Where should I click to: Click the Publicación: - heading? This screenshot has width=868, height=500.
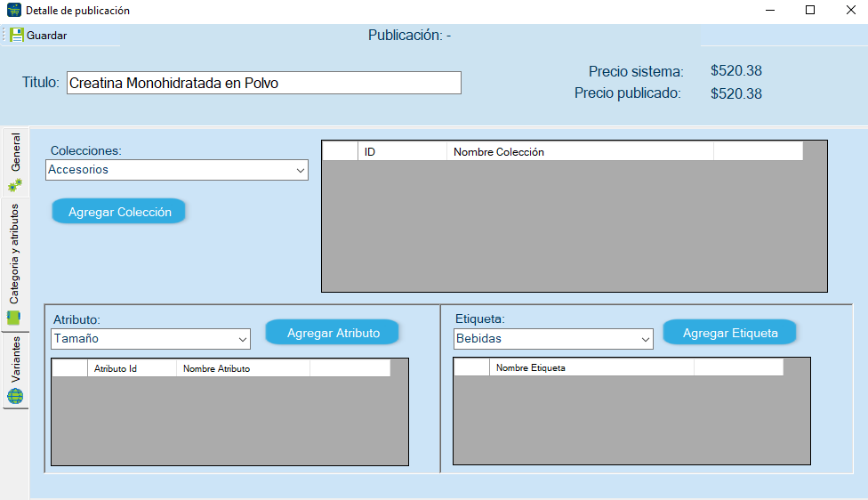(410, 36)
